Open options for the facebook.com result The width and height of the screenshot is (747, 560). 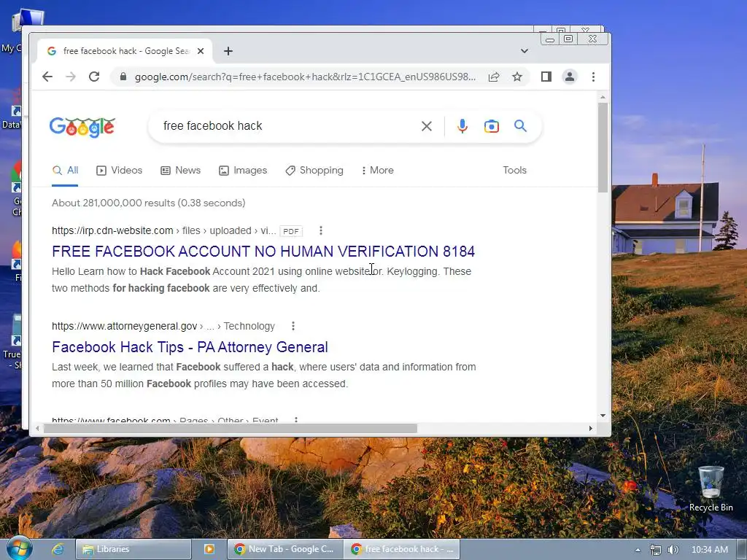point(296,420)
